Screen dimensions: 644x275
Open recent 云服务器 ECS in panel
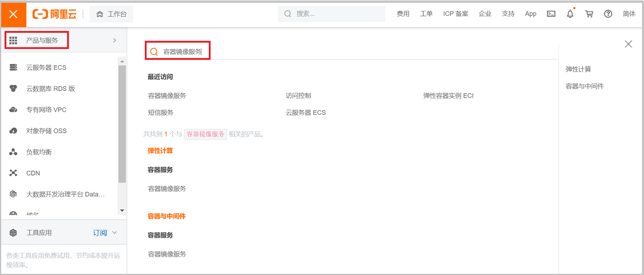tap(306, 113)
